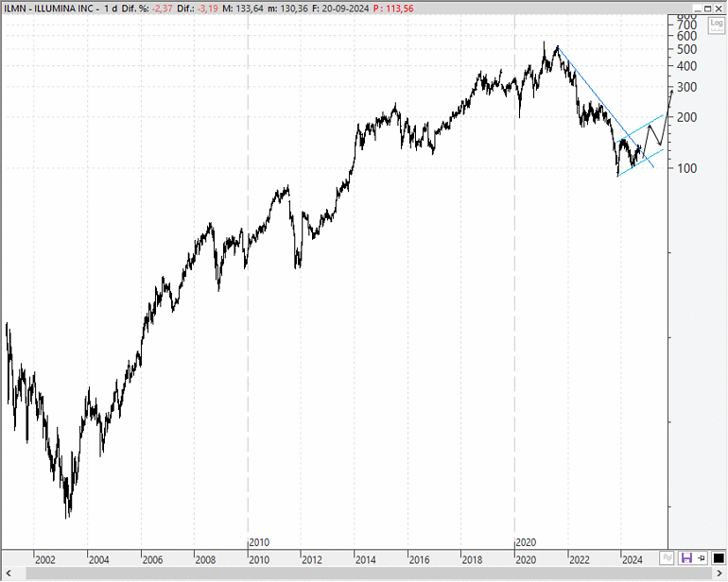Click the 400 price axis label
Viewport: 728px width, 582px height.
click(687, 66)
